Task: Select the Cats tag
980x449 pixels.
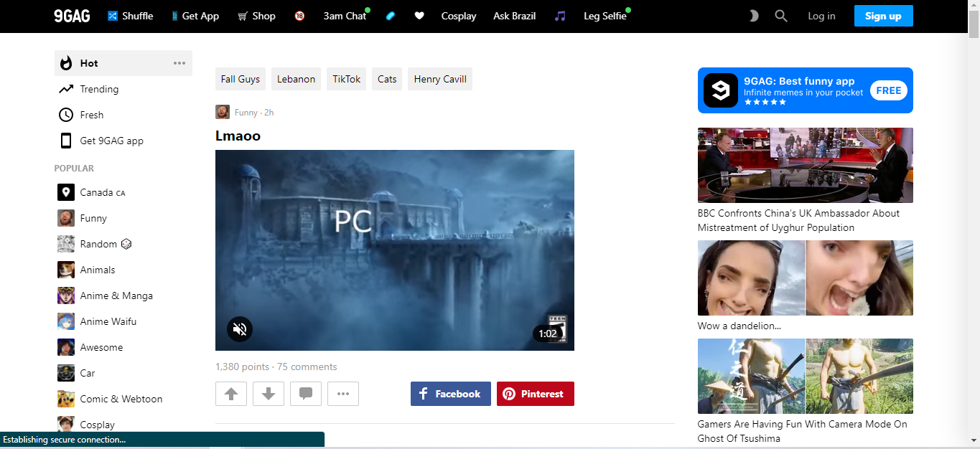Action: pos(387,79)
